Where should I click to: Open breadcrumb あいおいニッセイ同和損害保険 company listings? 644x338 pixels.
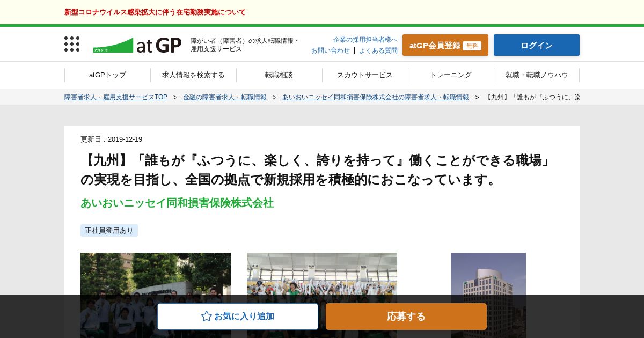click(x=376, y=97)
